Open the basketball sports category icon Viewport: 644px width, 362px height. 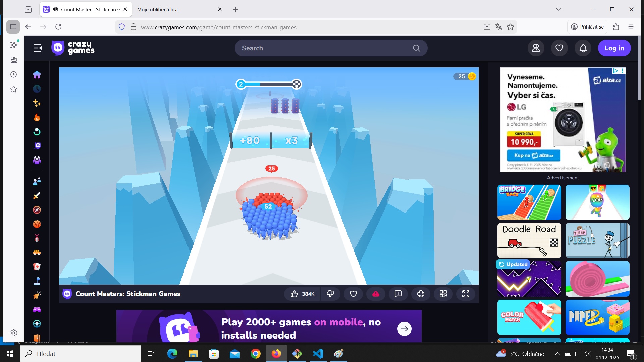pyautogui.click(x=37, y=224)
